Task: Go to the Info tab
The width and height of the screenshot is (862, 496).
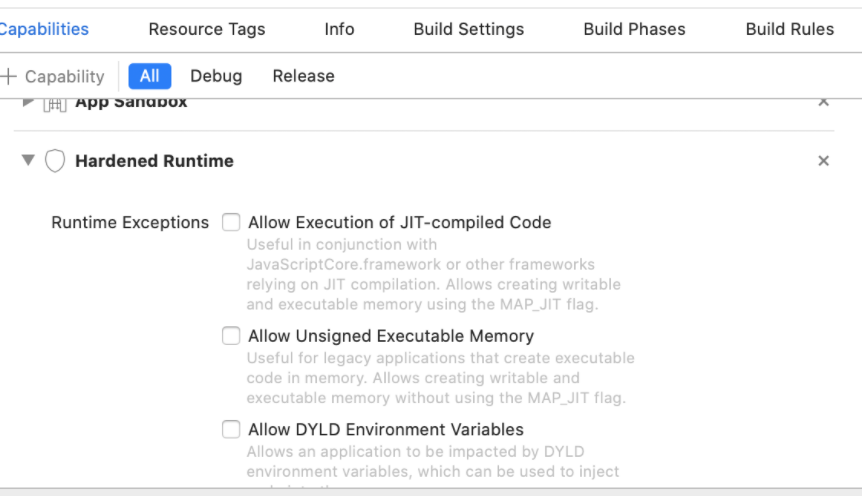Action: (339, 29)
